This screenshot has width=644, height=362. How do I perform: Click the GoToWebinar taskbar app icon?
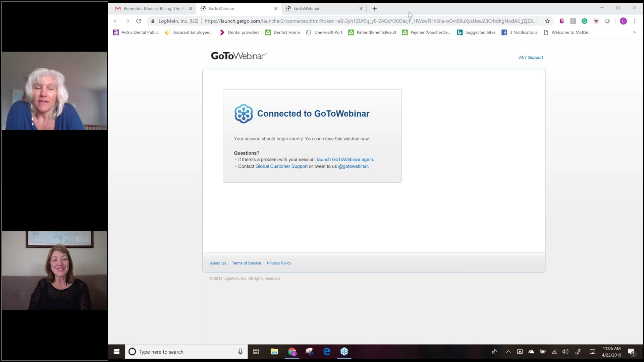344,352
